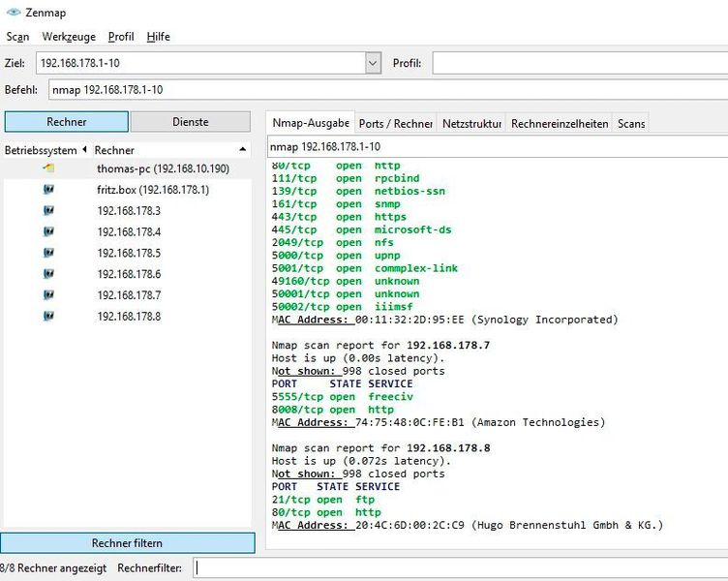Click the Amazon Technologies MAC address line
Viewport: 728px width, 581px height.
pyautogui.click(x=439, y=422)
